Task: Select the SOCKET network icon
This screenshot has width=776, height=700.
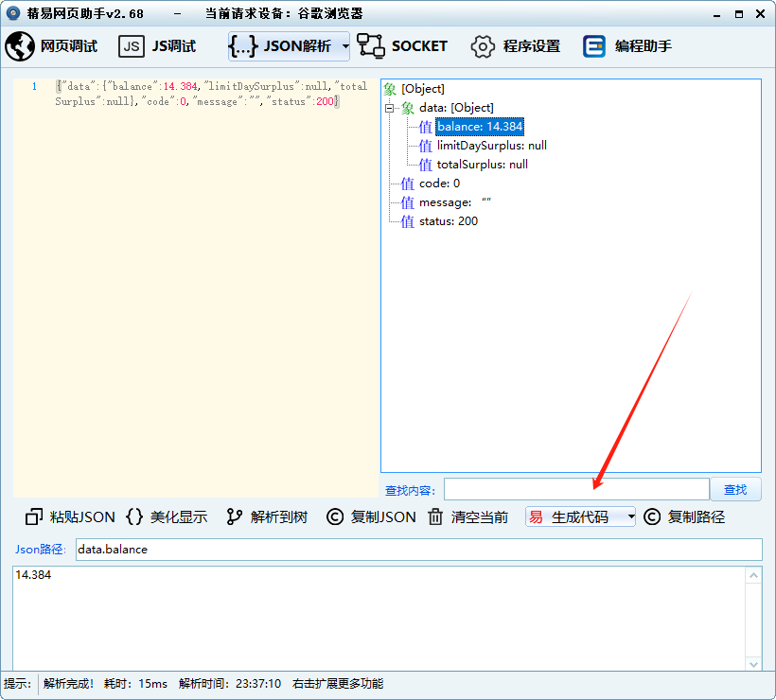Action: (371, 46)
